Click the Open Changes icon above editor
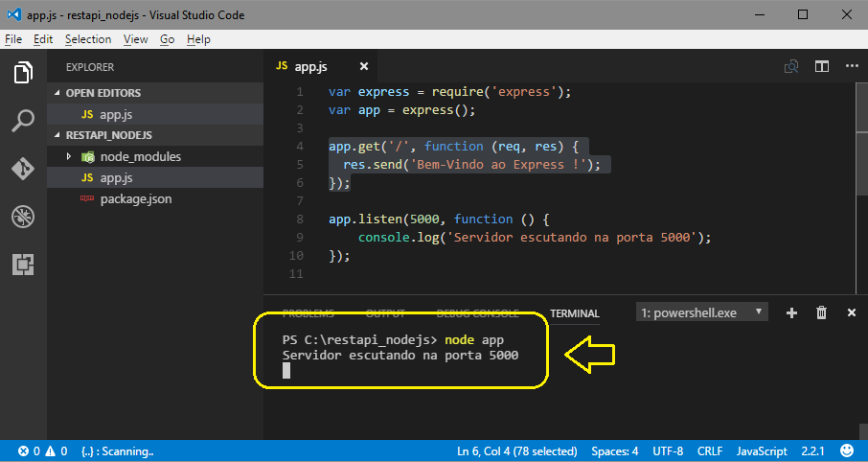The height and width of the screenshot is (462, 868). pos(791,66)
